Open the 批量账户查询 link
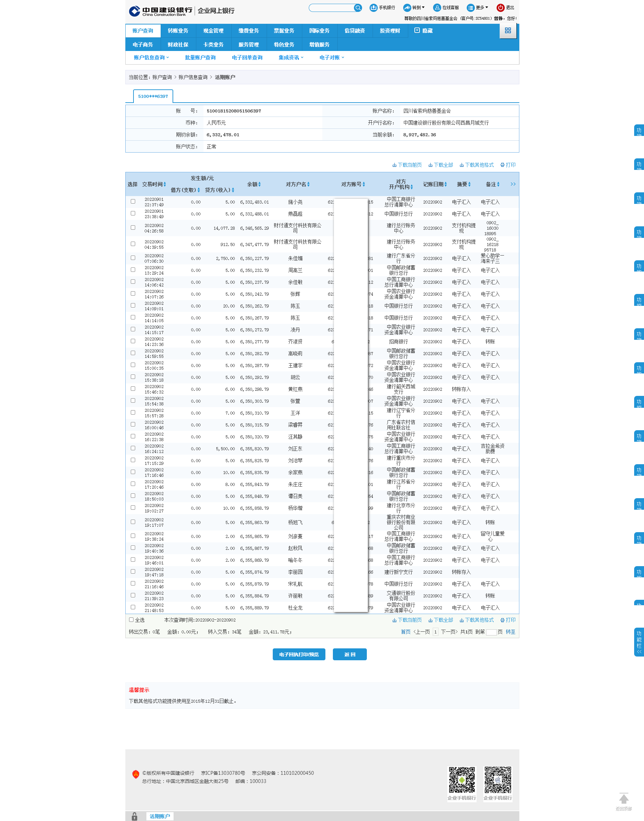The image size is (644, 821). pos(200,58)
